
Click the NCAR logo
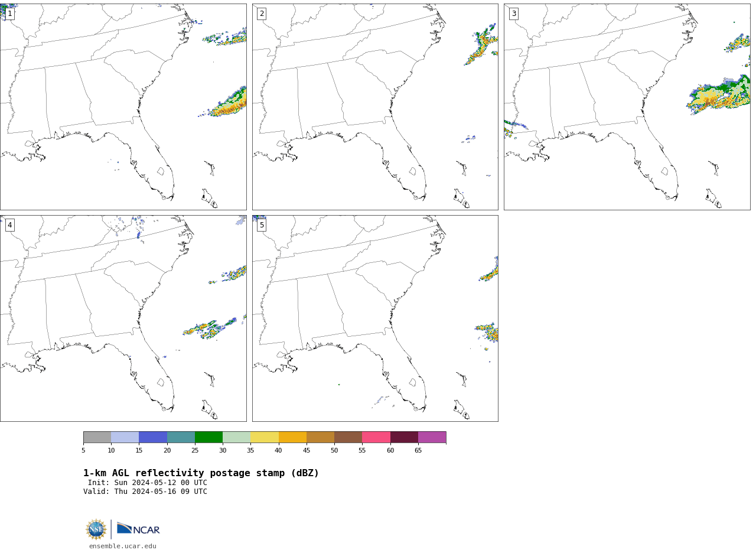[138, 529]
